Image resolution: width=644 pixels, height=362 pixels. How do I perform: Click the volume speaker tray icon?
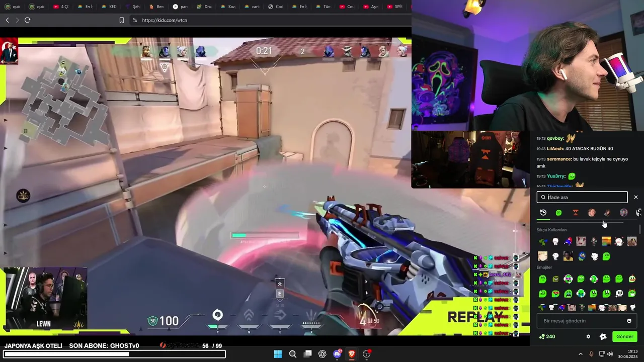(610, 354)
